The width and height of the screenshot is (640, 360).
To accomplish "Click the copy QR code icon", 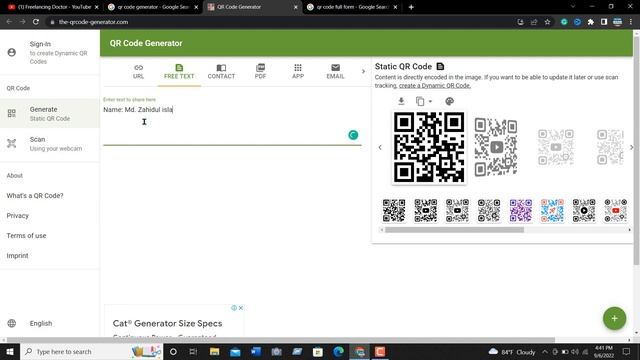I will [420, 101].
